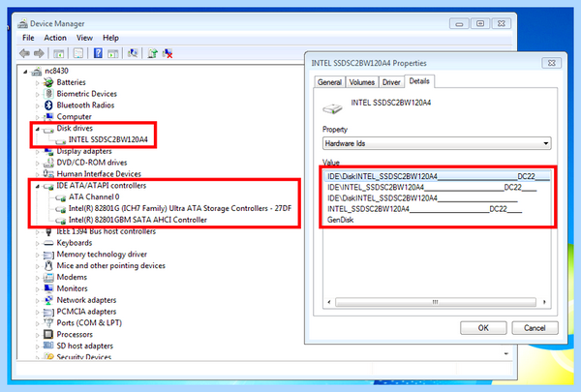Click the drive icon in Properties dialog
This screenshot has width=581, height=392.
(x=332, y=108)
